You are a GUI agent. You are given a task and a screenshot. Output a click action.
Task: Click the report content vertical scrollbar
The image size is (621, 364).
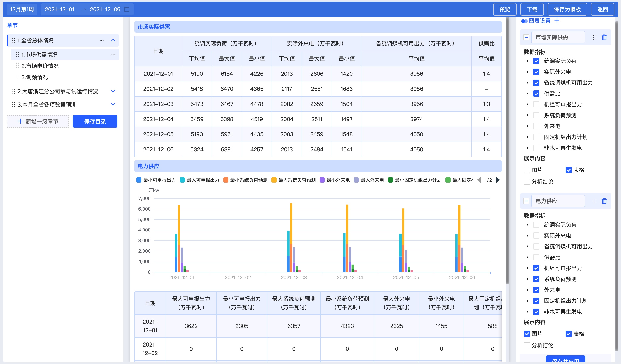pyautogui.click(x=507, y=151)
